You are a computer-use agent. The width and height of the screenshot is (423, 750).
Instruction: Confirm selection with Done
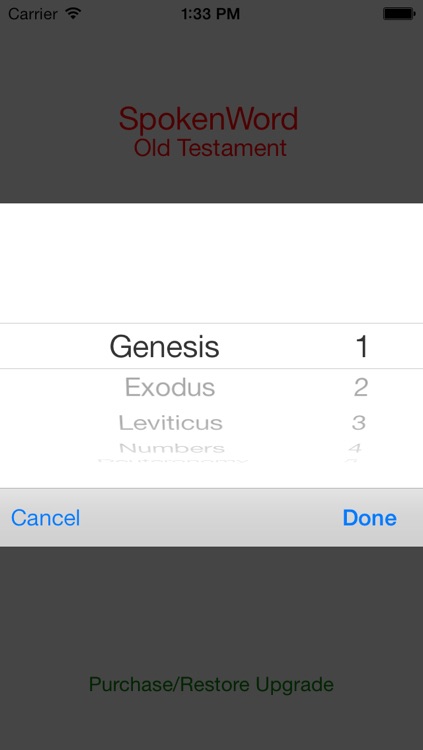coord(369,518)
